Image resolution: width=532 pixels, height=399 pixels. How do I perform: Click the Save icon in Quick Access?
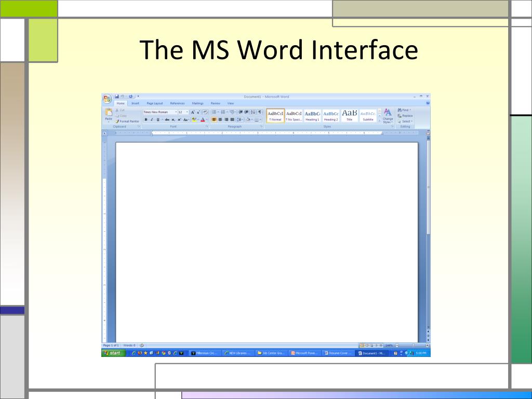tap(117, 96)
